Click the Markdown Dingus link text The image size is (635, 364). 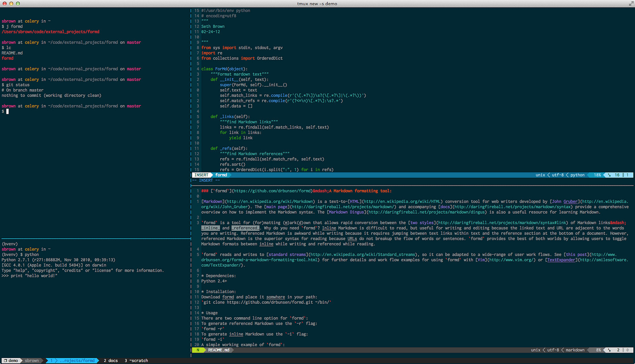click(346, 212)
